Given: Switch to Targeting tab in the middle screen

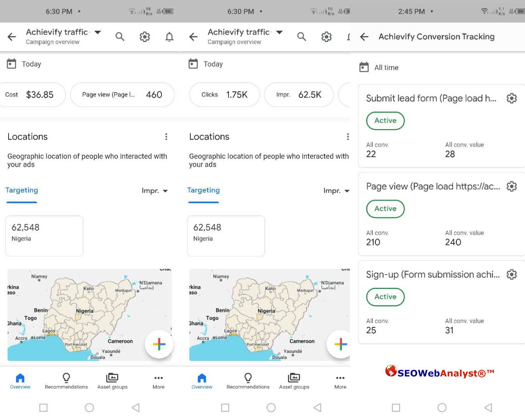Looking at the screenshot, I should pyautogui.click(x=204, y=190).
